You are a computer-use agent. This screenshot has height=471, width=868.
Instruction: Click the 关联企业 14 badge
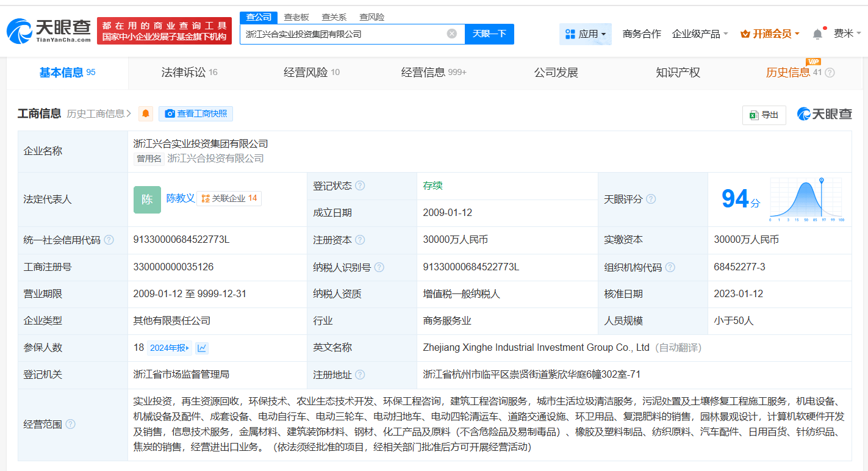point(229,198)
